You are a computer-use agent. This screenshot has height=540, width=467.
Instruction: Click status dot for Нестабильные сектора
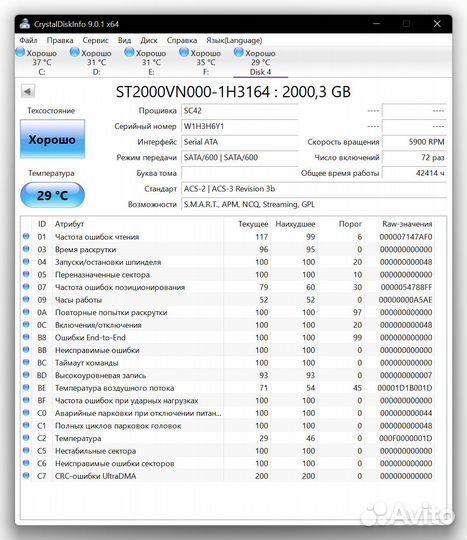click(26, 450)
